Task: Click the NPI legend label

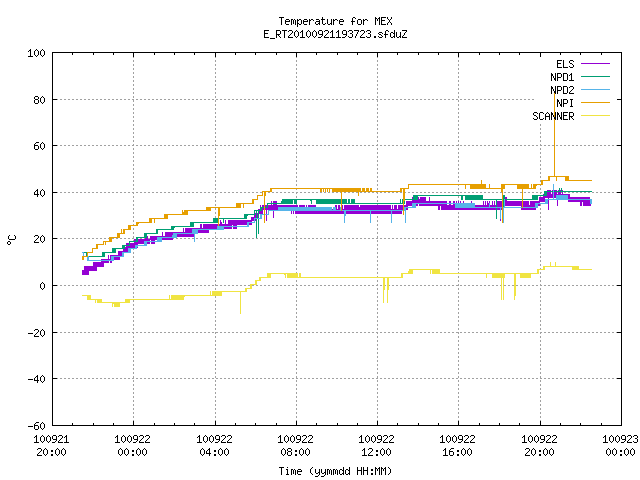Action: coord(565,103)
